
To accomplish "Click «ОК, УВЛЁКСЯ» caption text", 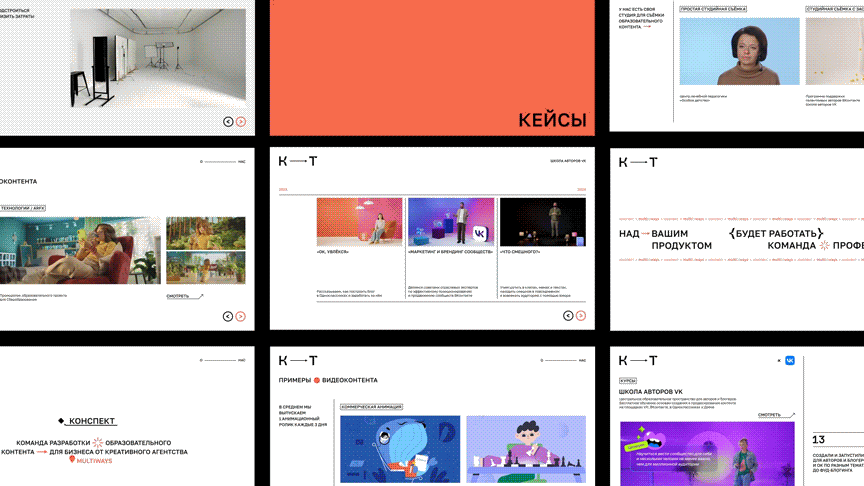I will (333, 252).
